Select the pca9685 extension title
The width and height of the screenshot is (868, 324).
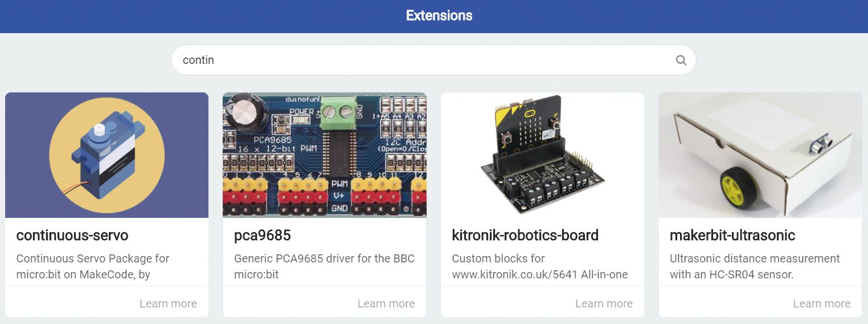[x=263, y=235]
